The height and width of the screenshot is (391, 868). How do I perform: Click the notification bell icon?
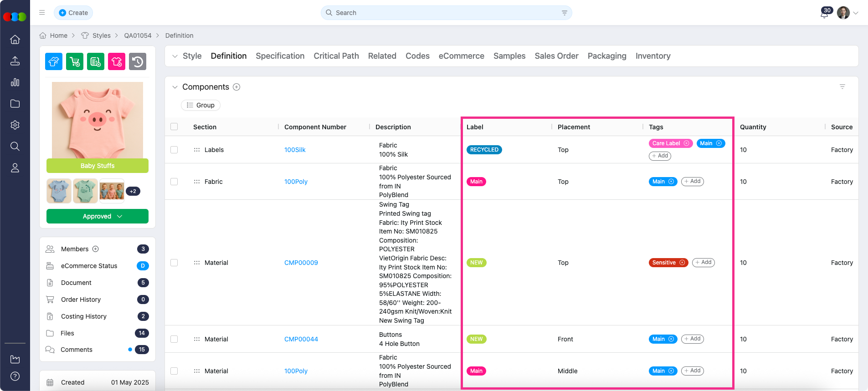824,14
